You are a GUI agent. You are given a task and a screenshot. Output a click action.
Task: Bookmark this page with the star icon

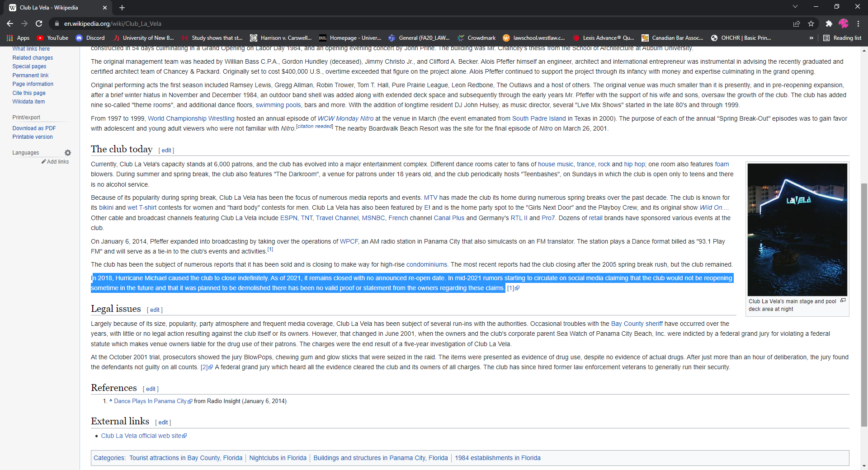coord(811,23)
